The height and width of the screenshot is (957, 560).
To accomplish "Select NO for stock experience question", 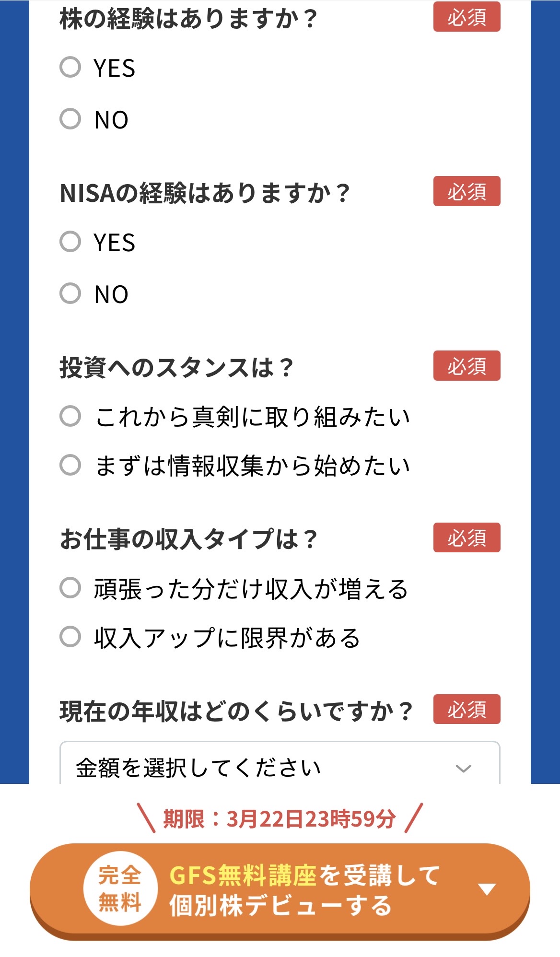I will (70, 119).
